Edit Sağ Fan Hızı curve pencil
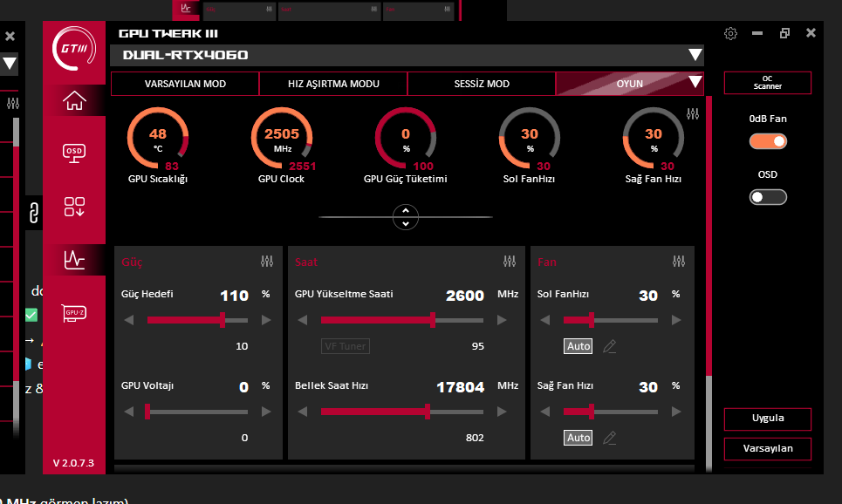842x504 pixels. [610, 438]
